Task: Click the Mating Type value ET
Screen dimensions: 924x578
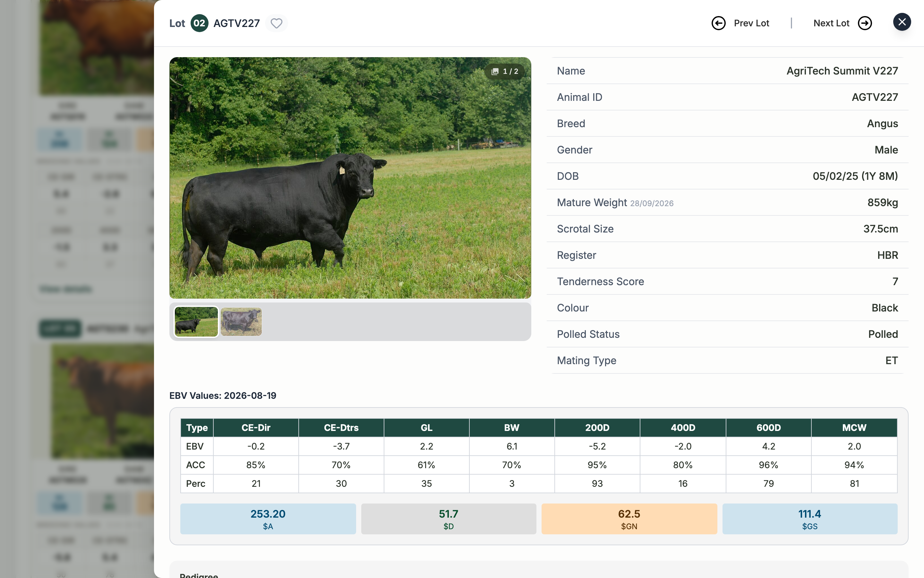Action: coord(892,361)
